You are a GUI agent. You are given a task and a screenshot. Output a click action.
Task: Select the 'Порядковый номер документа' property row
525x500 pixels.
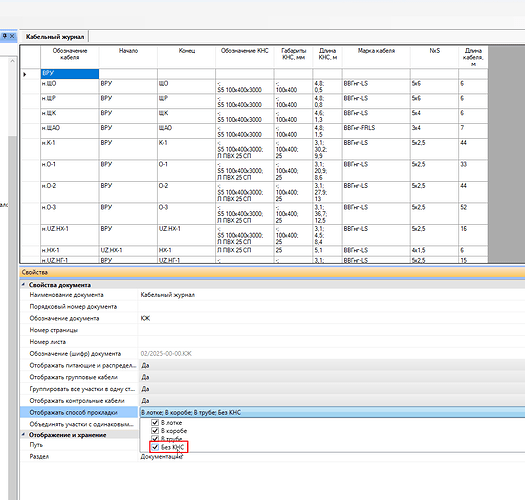pos(79,306)
